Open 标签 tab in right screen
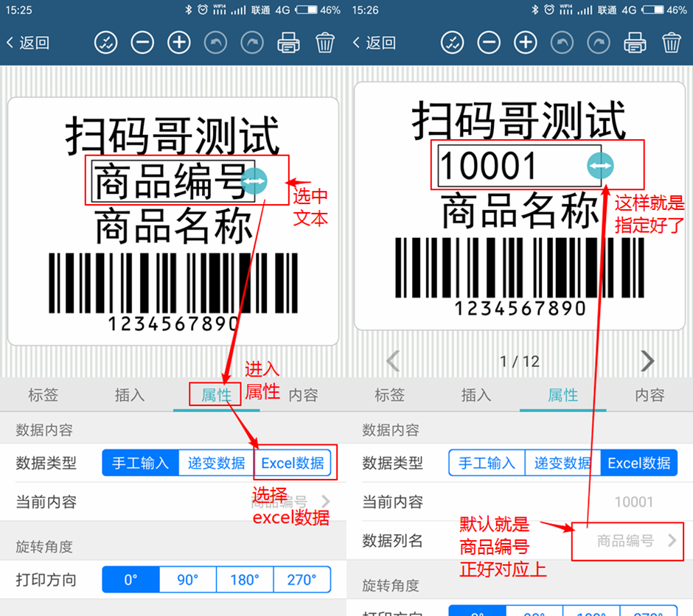 tap(390, 395)
